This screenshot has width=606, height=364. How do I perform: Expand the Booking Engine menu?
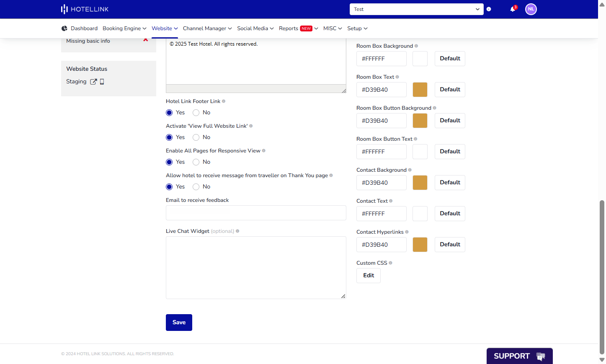tap(124, 28)
